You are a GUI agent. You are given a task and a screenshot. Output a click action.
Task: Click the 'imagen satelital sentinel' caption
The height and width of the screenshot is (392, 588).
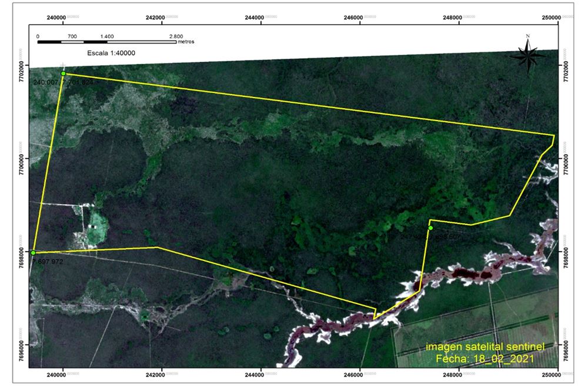[485, 347]
